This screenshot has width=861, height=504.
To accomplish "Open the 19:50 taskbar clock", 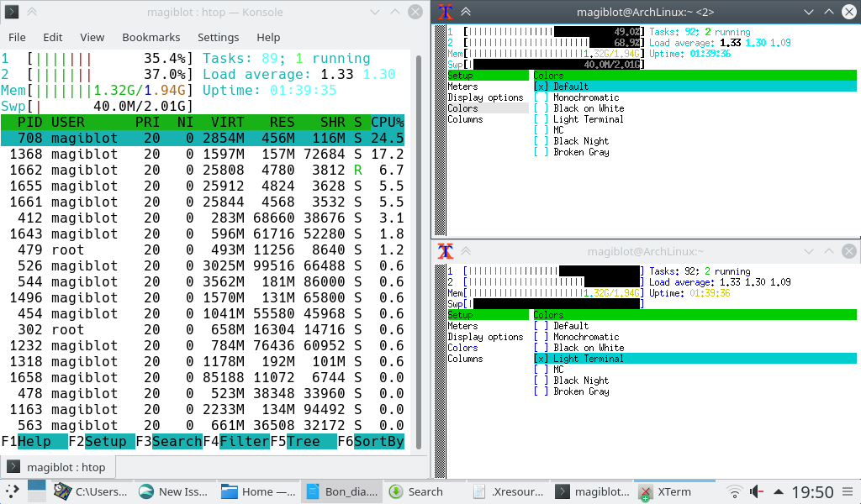I will click(812, 491).
